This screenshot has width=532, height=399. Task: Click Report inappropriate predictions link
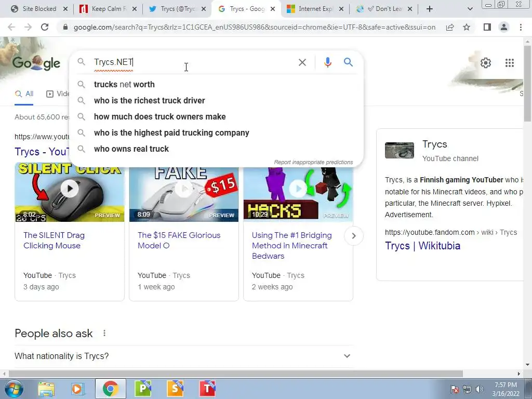point(313,162)
